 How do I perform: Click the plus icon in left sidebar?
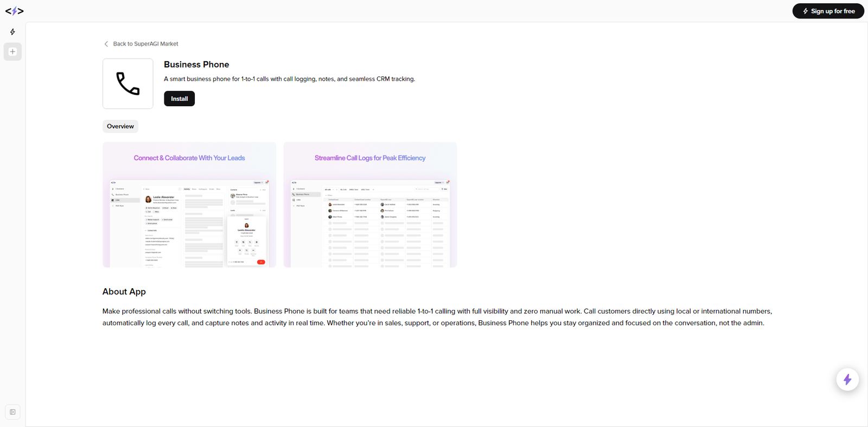pos(12,52)
